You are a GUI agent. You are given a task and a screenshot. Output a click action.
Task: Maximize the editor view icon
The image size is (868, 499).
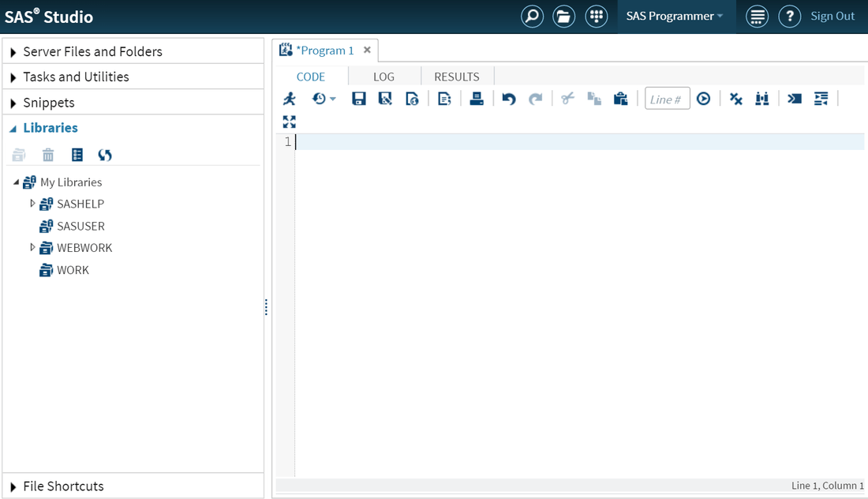point(290,122)
